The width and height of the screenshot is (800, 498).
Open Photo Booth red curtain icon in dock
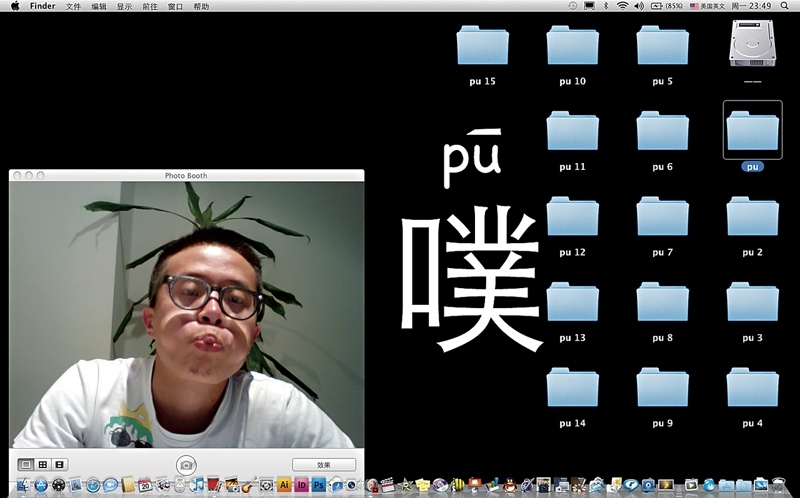[214, 485]
